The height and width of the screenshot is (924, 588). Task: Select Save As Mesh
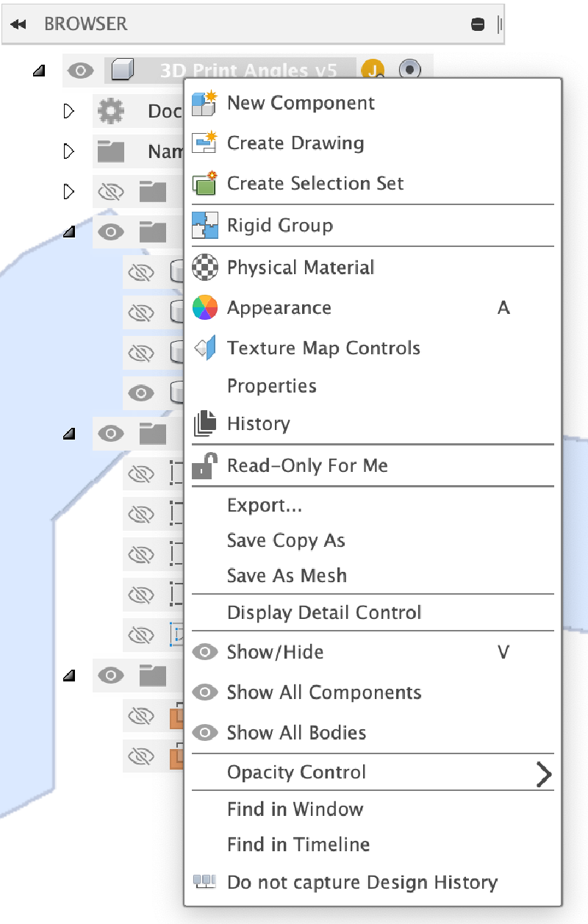point(287,576)
